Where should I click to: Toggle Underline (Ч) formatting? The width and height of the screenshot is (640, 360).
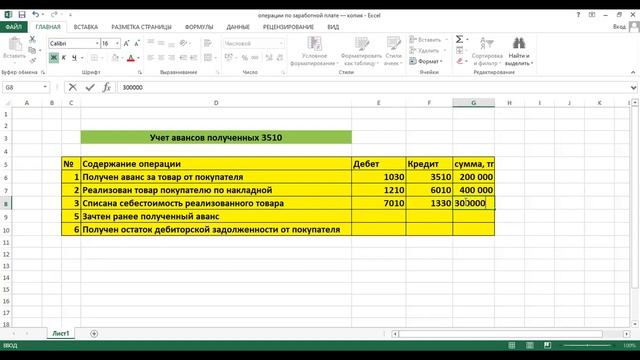(74, 58)
